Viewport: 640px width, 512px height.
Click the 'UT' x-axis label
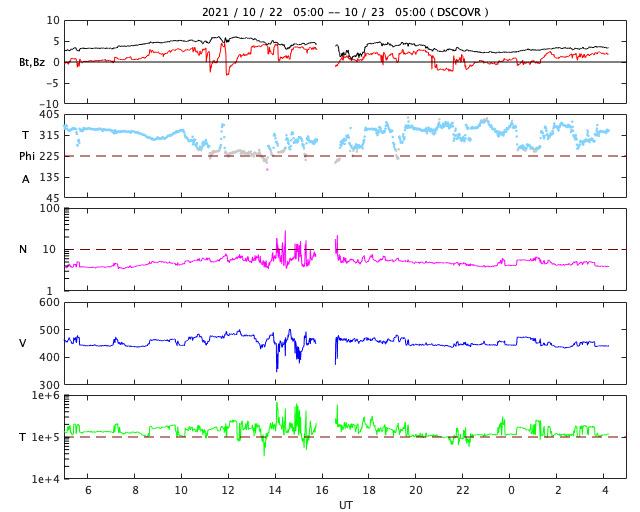[x=345, y=505]
